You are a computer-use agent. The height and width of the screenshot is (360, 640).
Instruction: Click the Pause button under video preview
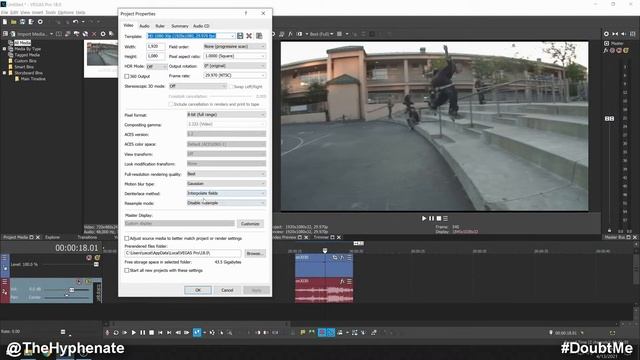point(431,218)
